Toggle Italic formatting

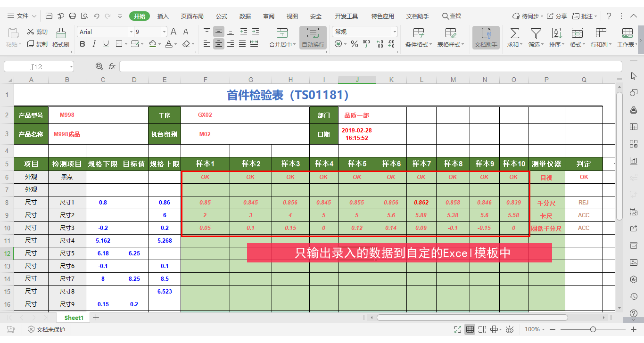[x=94, y=44]
